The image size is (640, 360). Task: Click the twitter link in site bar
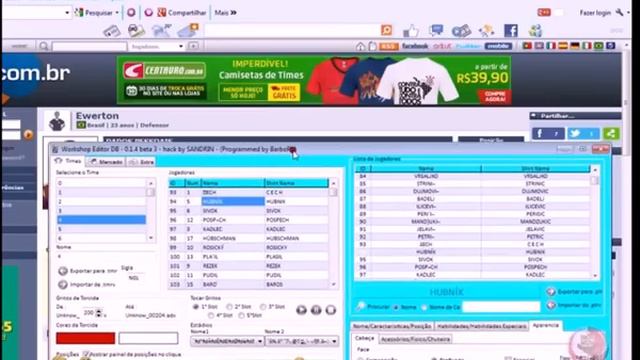click(468, 46)
